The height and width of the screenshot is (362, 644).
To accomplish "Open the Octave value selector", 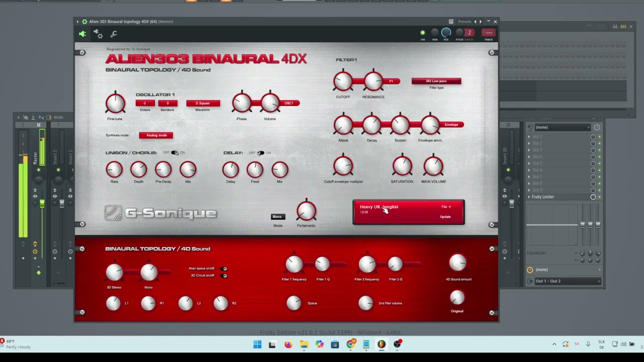I will [145, 103].
